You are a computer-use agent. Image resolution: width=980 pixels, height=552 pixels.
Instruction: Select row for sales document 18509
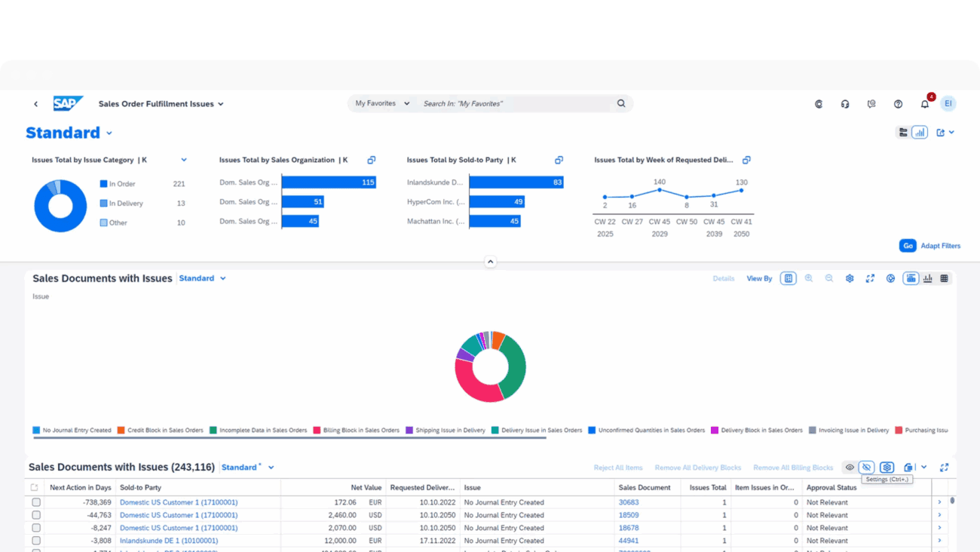coord(35,515)
